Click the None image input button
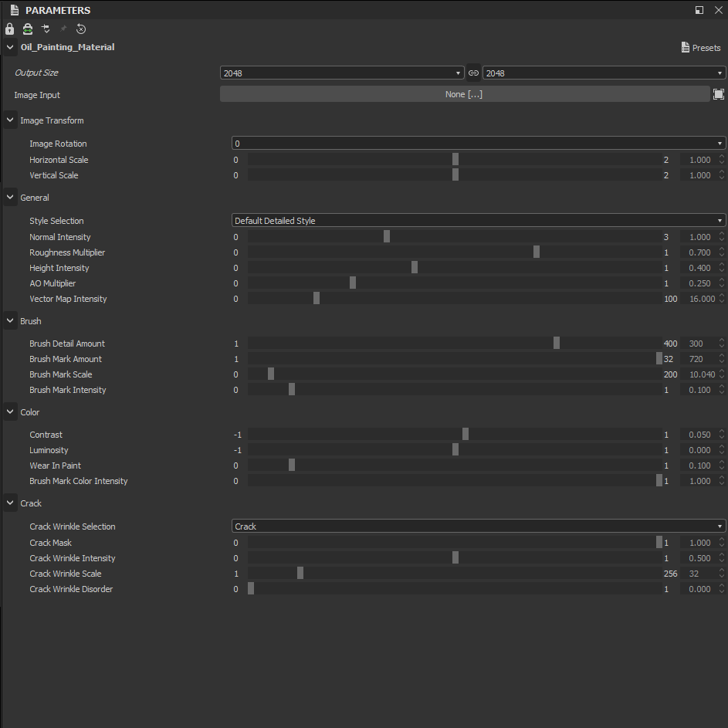 coord(464,94)
